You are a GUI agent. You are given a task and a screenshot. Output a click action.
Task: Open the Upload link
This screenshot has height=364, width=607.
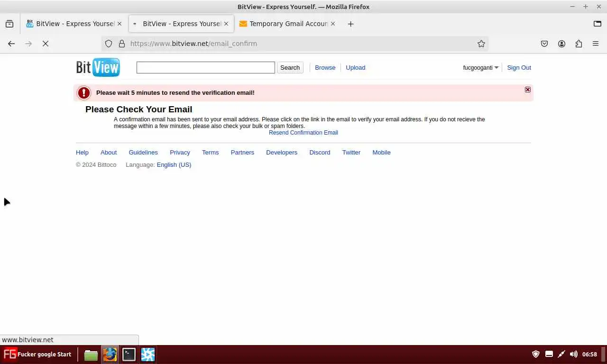355,67
